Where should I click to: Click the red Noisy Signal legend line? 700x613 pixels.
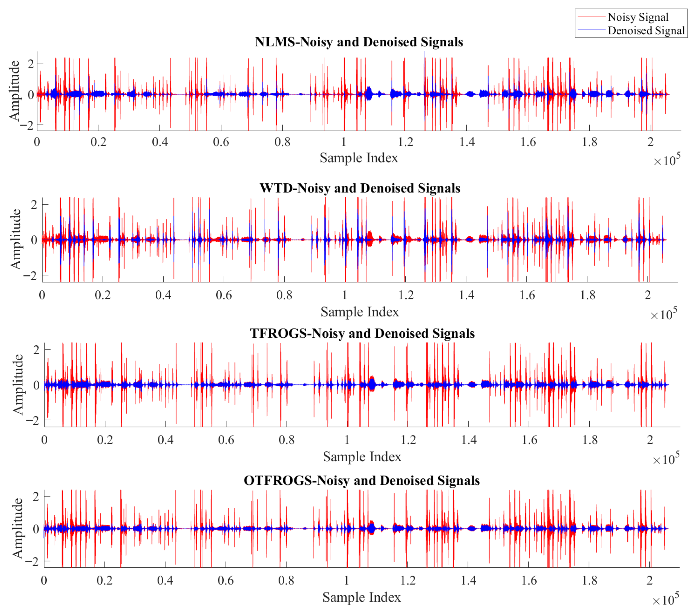pos(591,17)
